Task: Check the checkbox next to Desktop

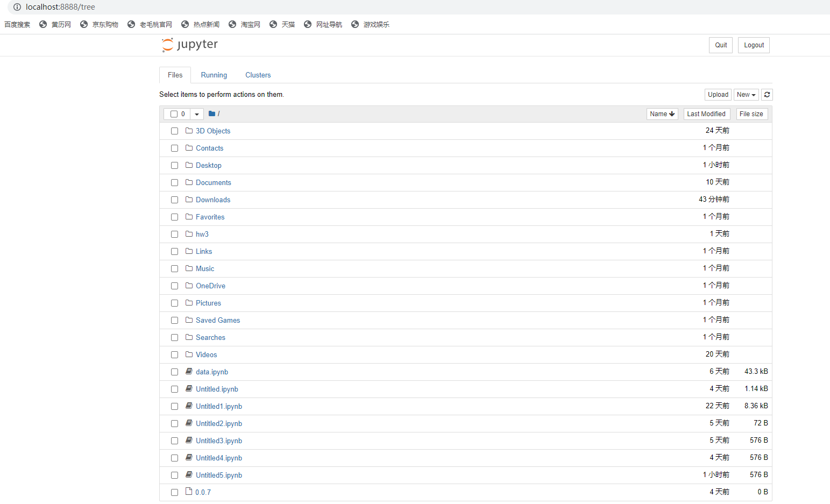Action: pos(174,165)
